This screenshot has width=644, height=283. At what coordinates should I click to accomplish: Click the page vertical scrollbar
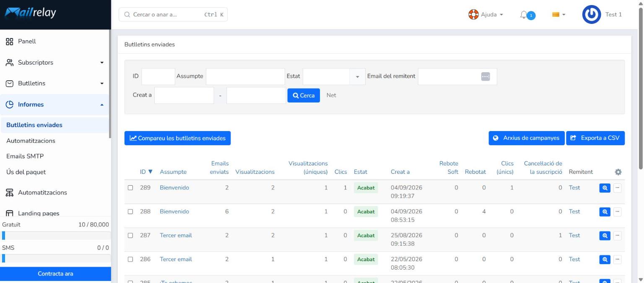[640, 88]
